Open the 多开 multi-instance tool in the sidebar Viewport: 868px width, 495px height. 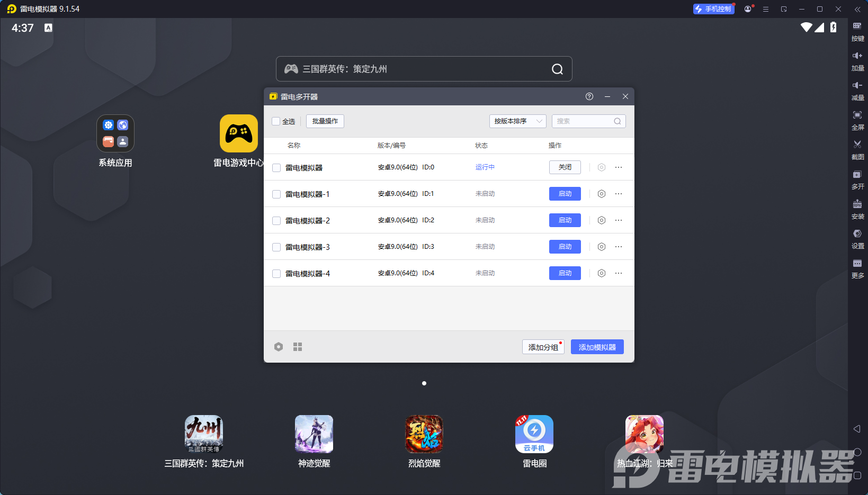pos(857,179)
